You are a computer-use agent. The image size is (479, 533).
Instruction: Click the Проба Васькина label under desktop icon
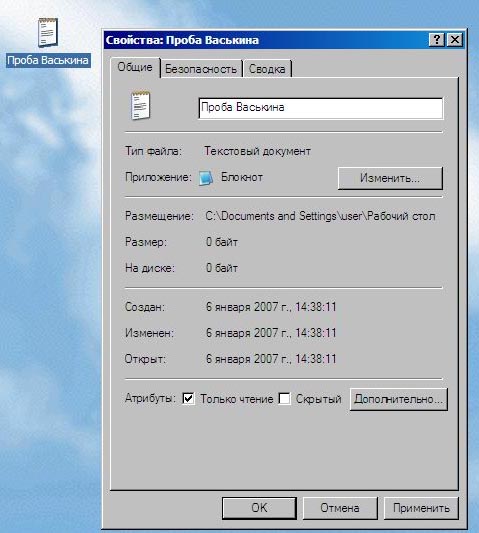pyautogui.click(x=48, y=60)
